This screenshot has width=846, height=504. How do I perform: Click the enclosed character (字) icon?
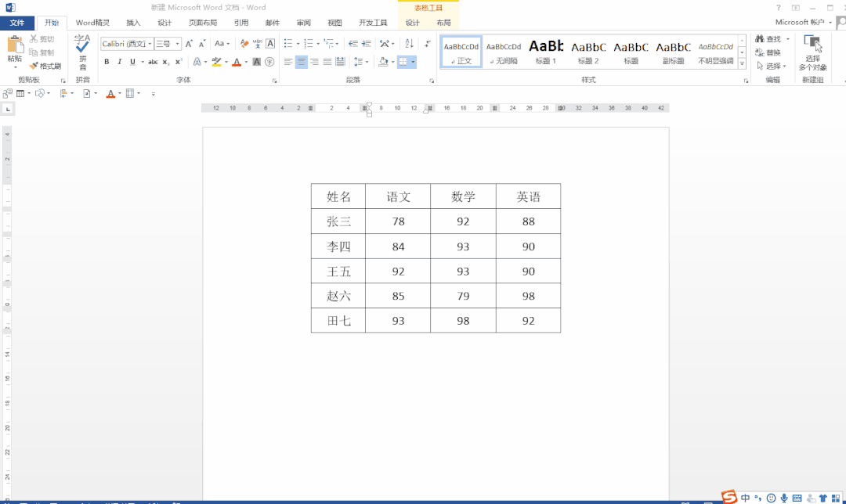point(269,62)
